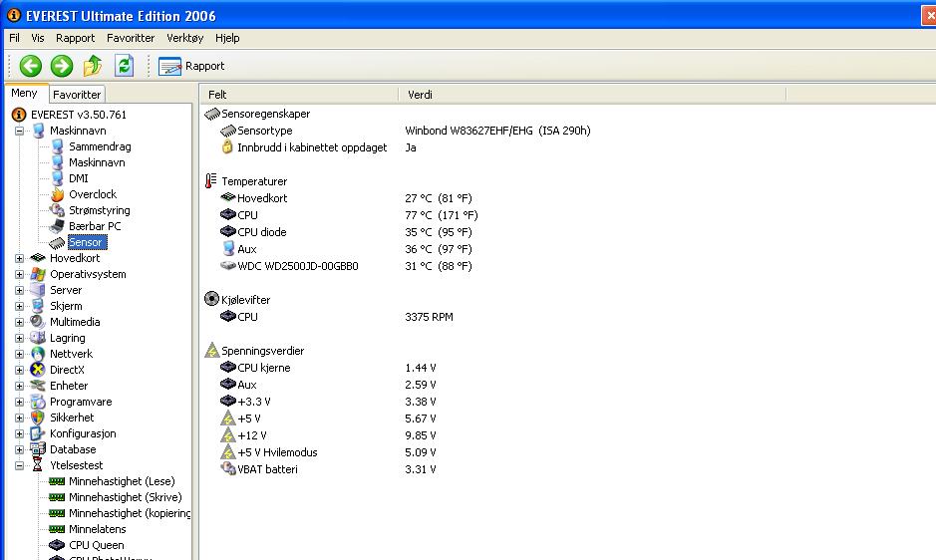Open the Rapport report button
936x560 pixels.
pos(191,66)
